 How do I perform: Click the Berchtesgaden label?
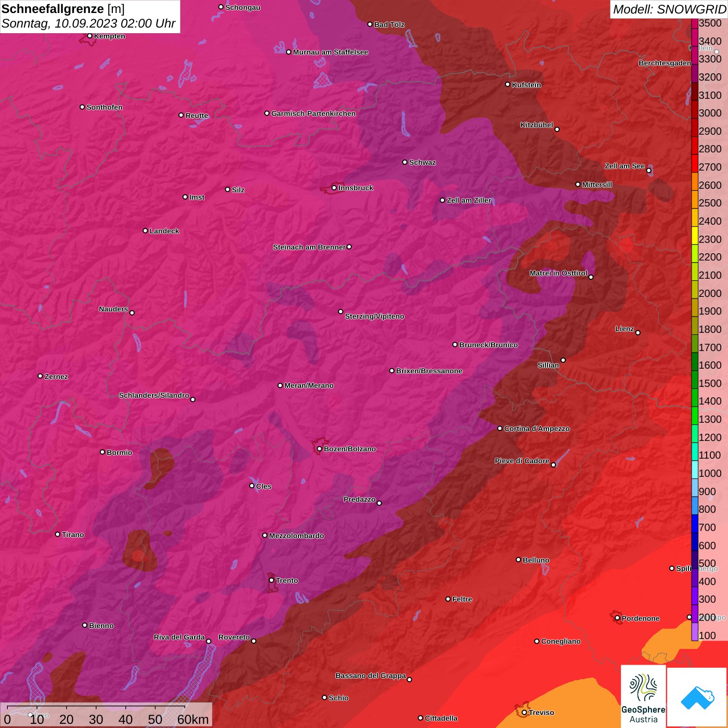[x=665, y=63]
